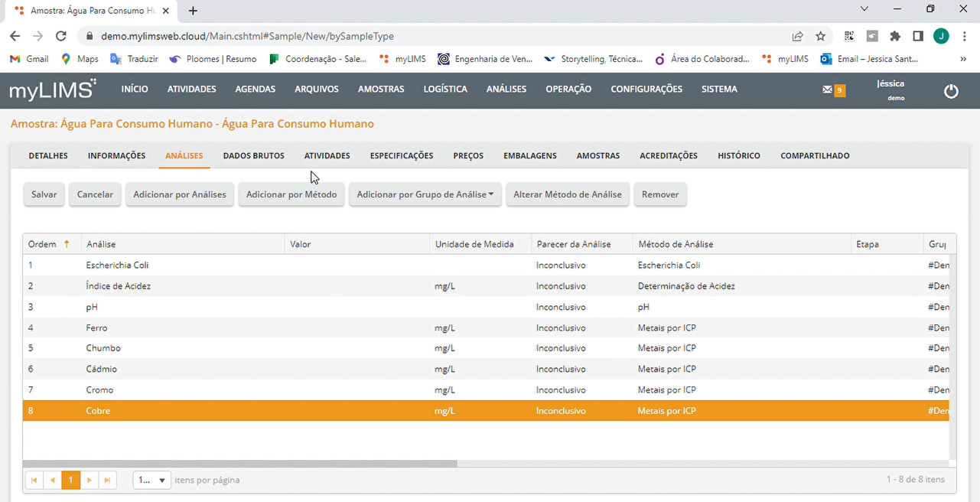This screenshot has height=502, width=980.
Task: Click Determinação de Acidez method cell
Action: [686, 286]
